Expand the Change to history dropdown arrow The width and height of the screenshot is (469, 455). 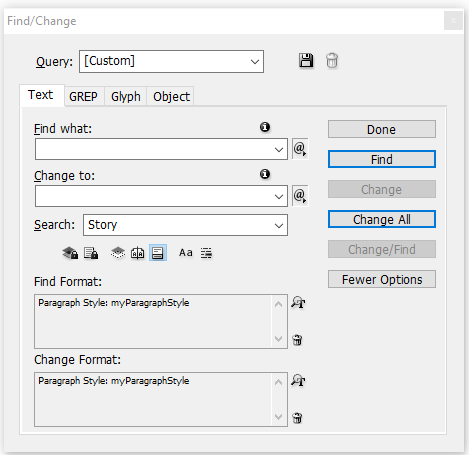(279, 196)
